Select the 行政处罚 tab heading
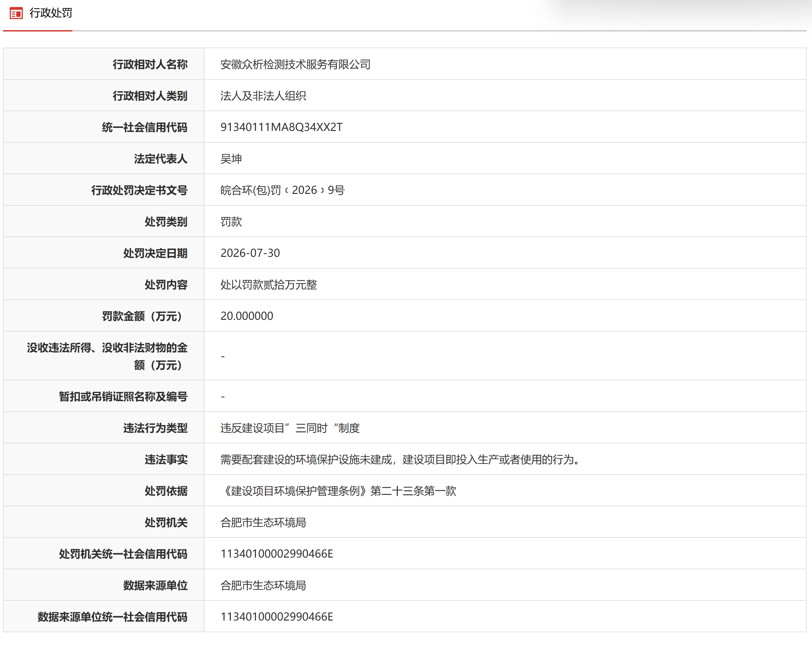 (51, 13)
